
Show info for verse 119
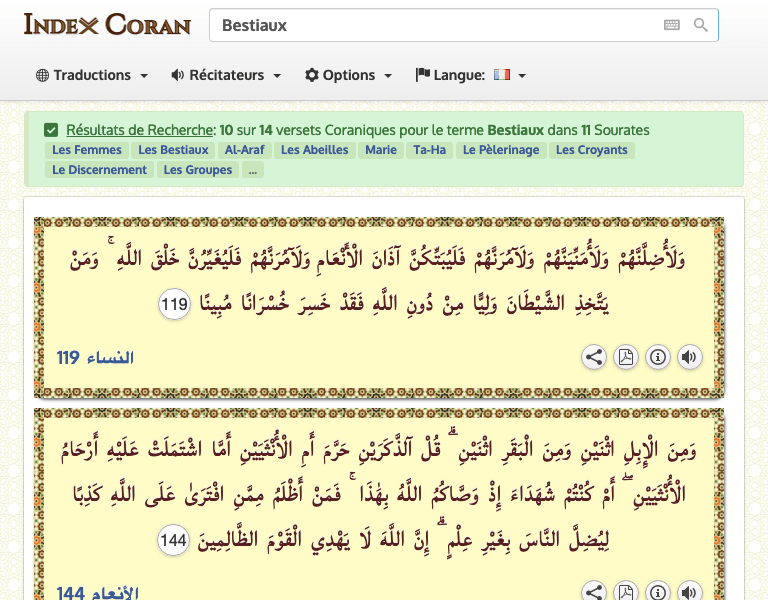(x=657, y=357)
